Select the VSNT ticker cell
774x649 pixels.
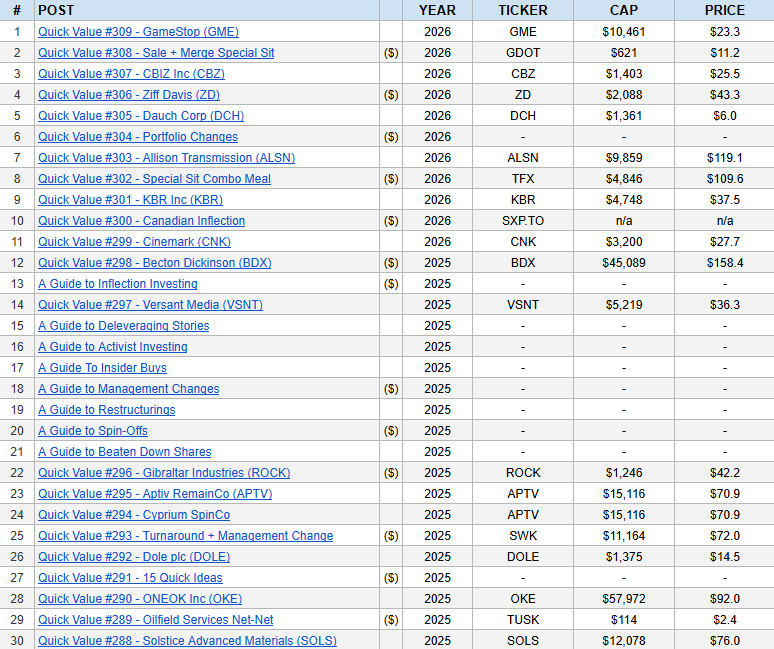pyautogui.click(x=523, y=305)
